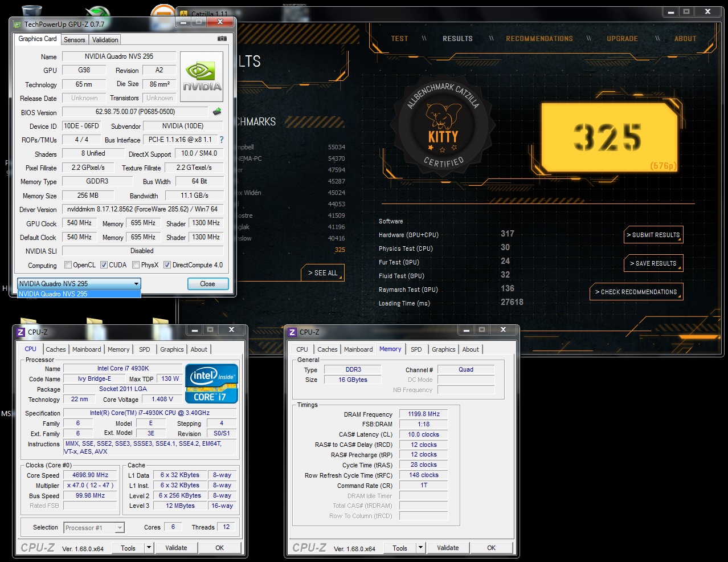Click the DRAM Frequency 1199.8 MHz value

click(x=424, y=414)
